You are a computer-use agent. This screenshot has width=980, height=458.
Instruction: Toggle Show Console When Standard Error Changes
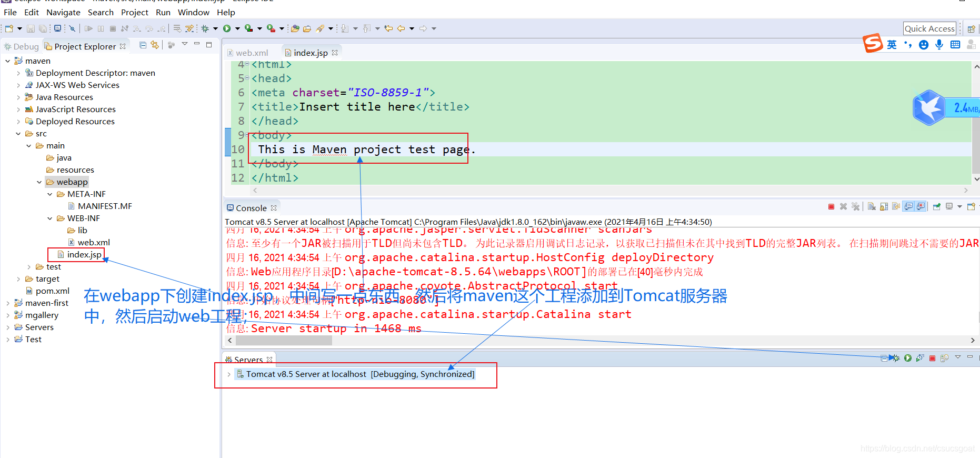(921, 207)
